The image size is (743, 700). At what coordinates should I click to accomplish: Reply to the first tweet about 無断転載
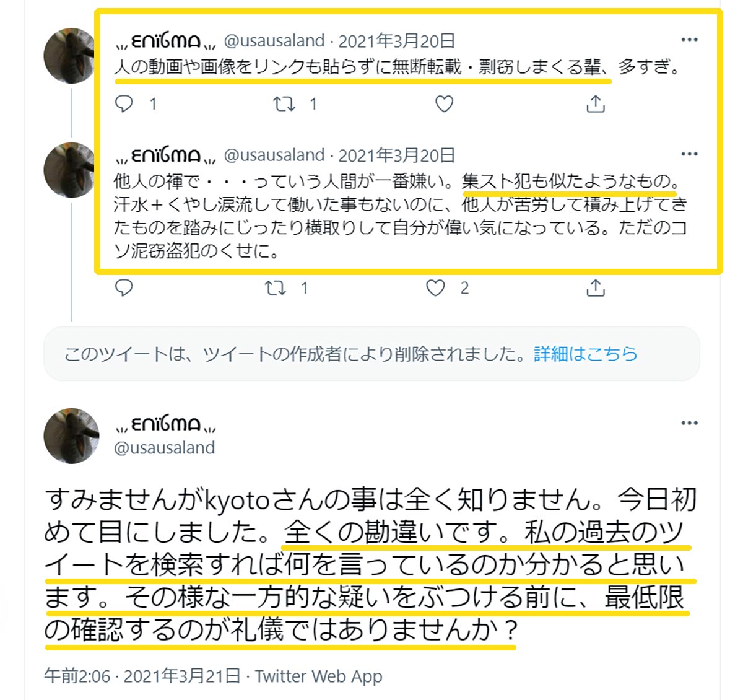(x=124, y=104)
